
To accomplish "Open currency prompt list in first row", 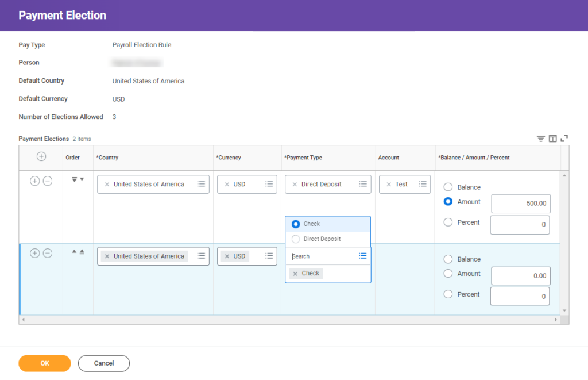I will 269,184.
